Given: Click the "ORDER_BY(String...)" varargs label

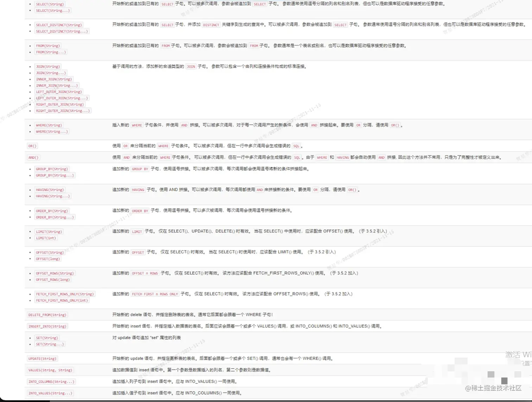Looking at the screenshot, I should 55,217.
